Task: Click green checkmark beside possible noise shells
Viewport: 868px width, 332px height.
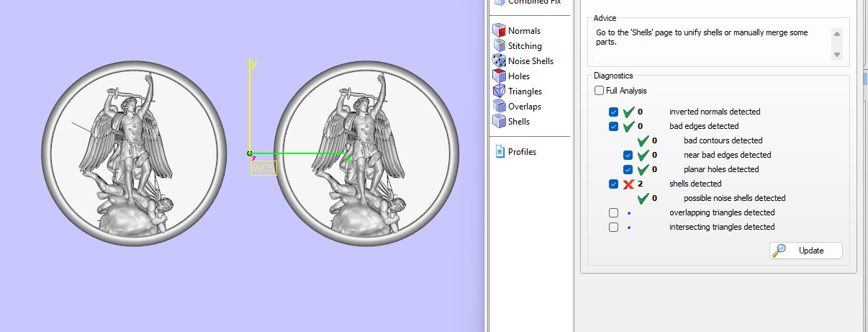Action: point(643,198)
